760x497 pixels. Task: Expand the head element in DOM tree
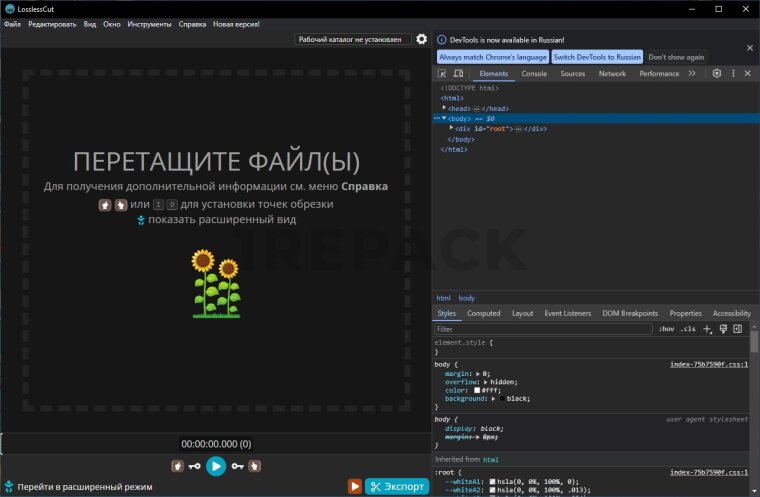coord(445,108)
